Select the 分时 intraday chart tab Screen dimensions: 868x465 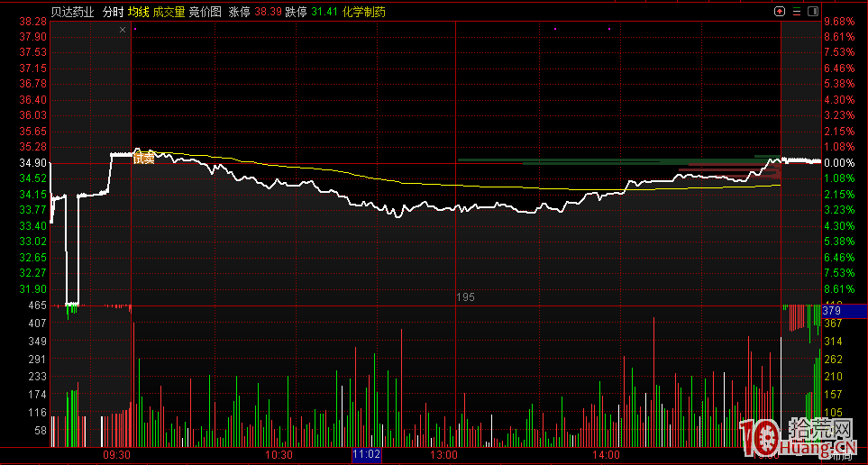113,12
